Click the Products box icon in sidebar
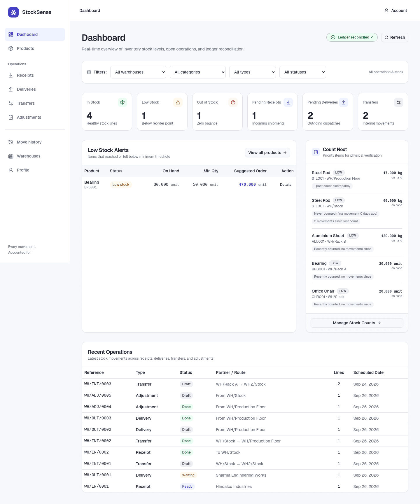 [11, 48]
